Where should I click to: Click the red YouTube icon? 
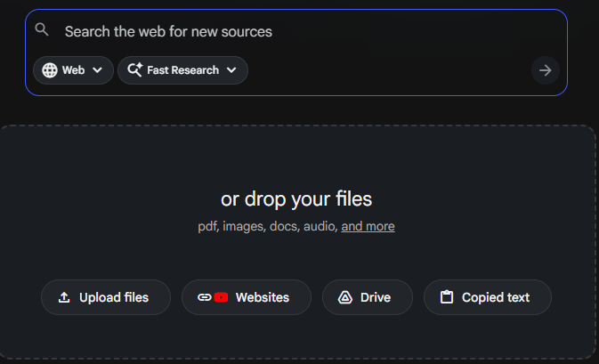(x=221, y=297)
